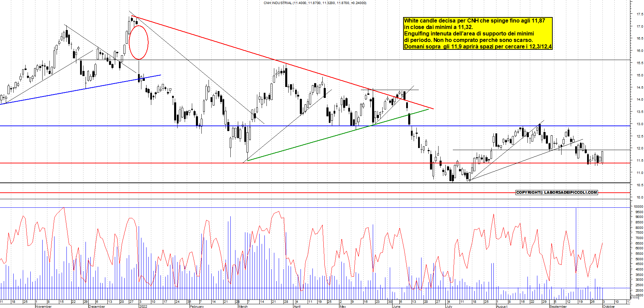Click the 16.5 price axis label
This screenshot has width=644, height=308.
pyautogui.click(x=640, y=39)
